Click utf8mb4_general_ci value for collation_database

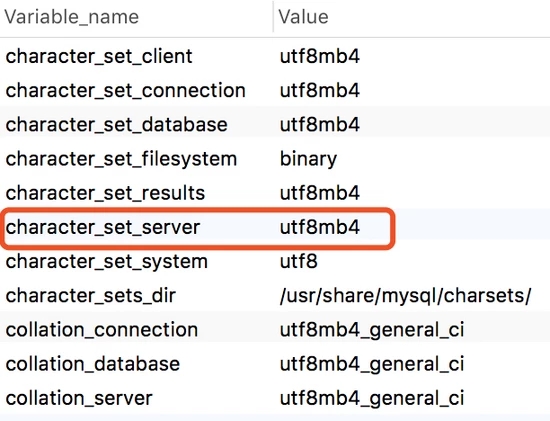point(372,364)
